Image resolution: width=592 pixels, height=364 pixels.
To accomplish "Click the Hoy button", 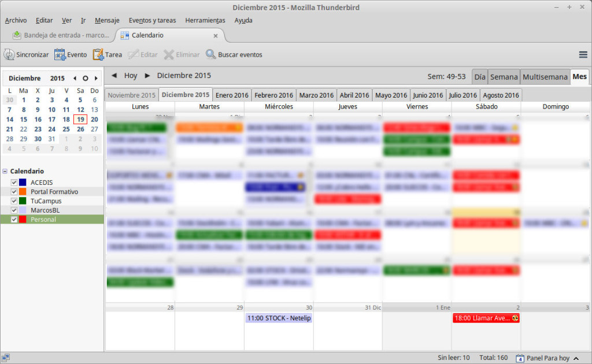I will [131, 76].
